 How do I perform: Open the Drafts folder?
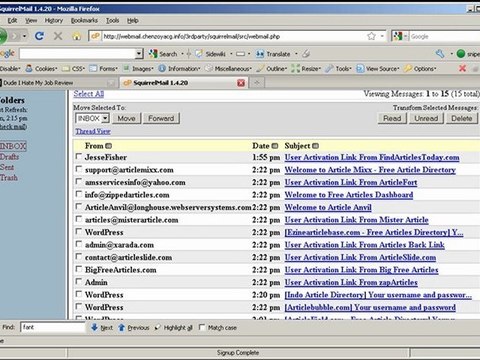pyautogui.click(x=9, y=157)
